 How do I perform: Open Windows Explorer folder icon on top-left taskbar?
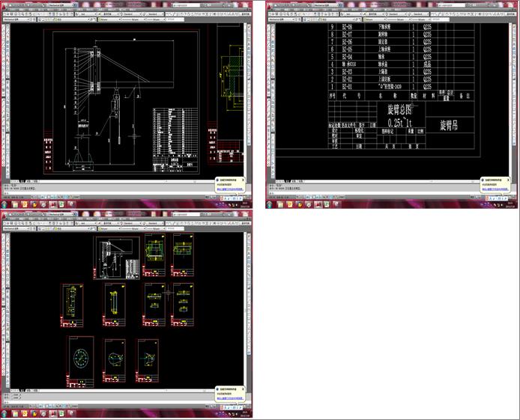(x=15, y=204)
